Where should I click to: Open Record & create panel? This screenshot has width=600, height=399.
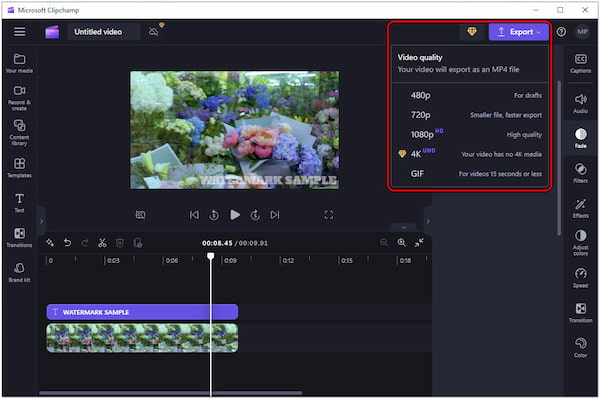(19, 98)
